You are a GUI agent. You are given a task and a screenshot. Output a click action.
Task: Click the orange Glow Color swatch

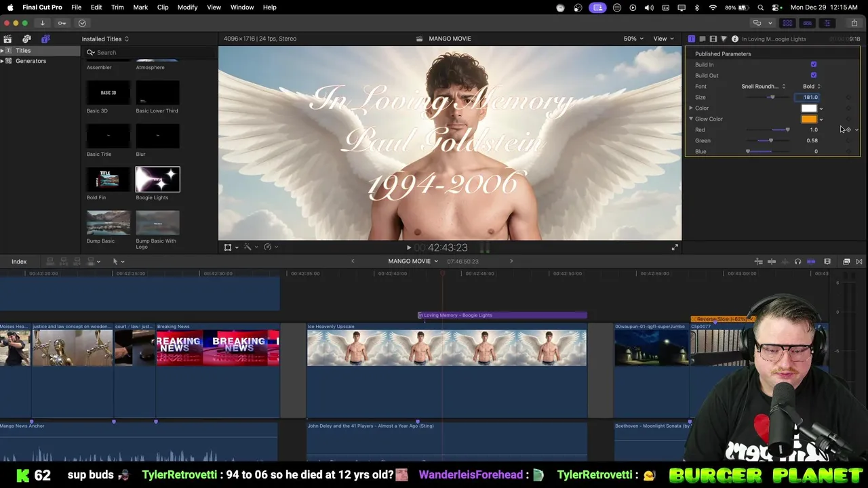(809, 119)
